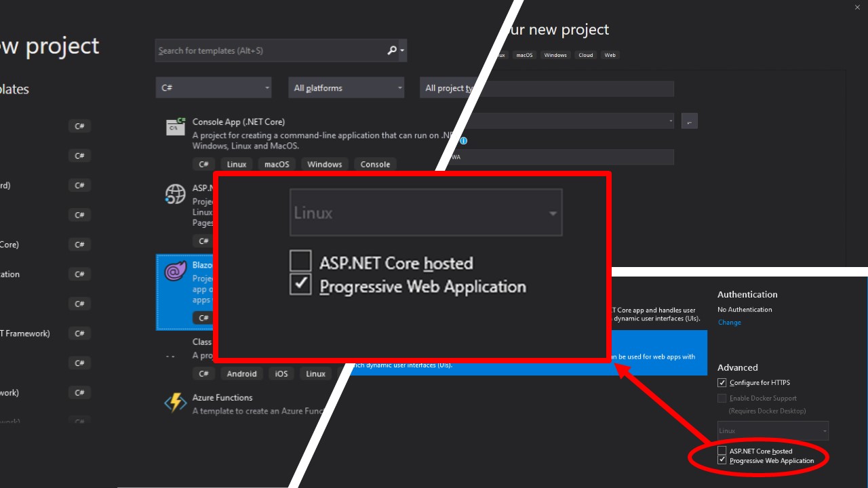Screen dimensions: 868x488
Task: Click the C# tag beside 'T Framework)' recent template
Action: [79, 333]
